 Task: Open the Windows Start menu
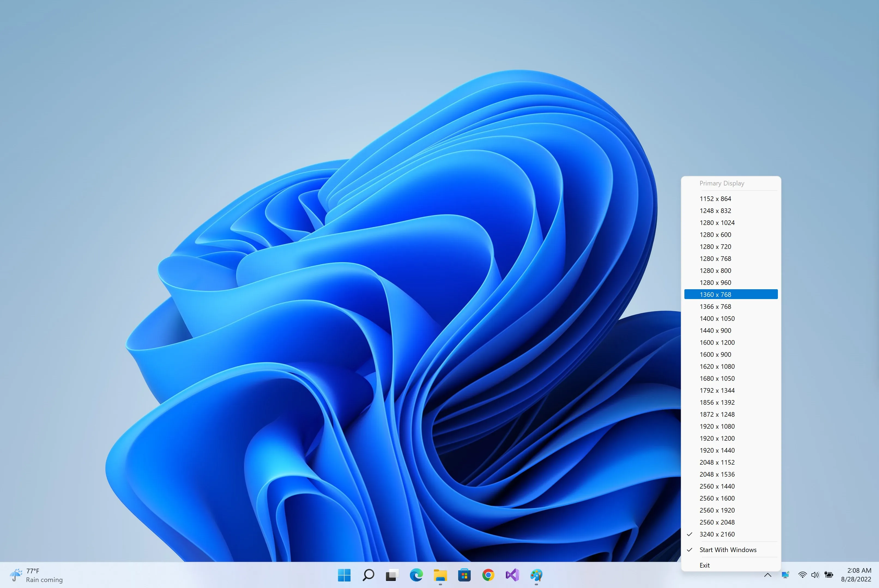point(344,575)
